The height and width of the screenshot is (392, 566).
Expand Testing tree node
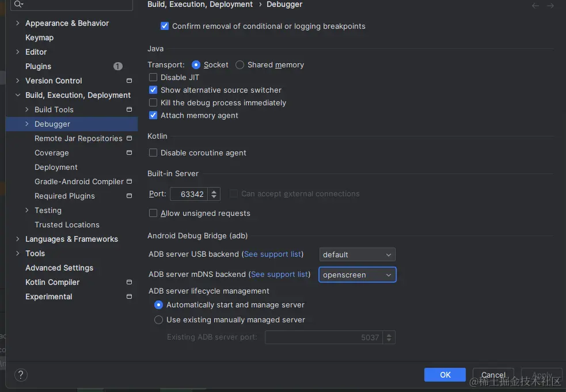(x=26, y=210)
